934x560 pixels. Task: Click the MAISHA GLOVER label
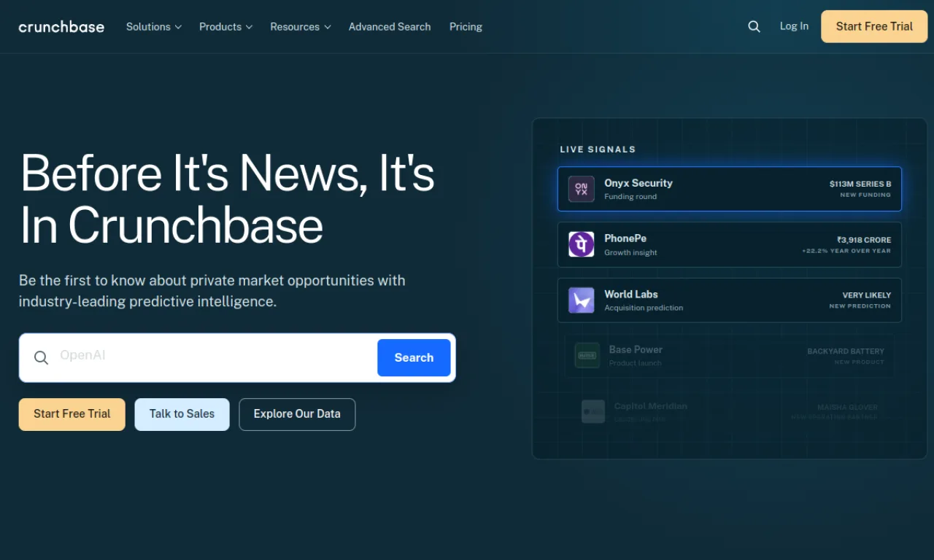pos(848,408)
